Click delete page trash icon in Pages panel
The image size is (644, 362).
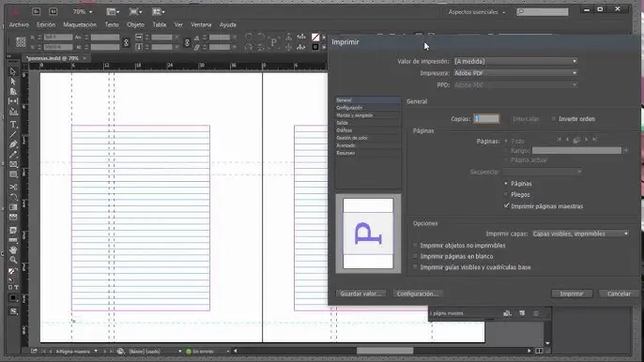[535, 313]
